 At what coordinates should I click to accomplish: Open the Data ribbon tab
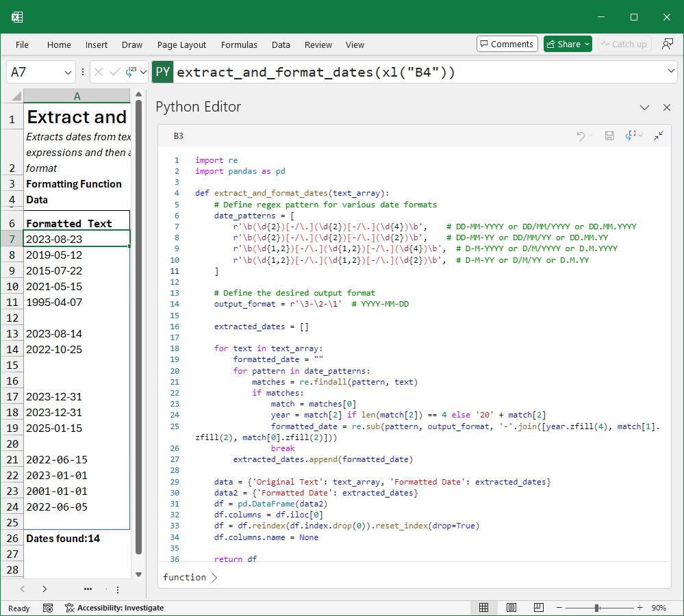(281, 44)
